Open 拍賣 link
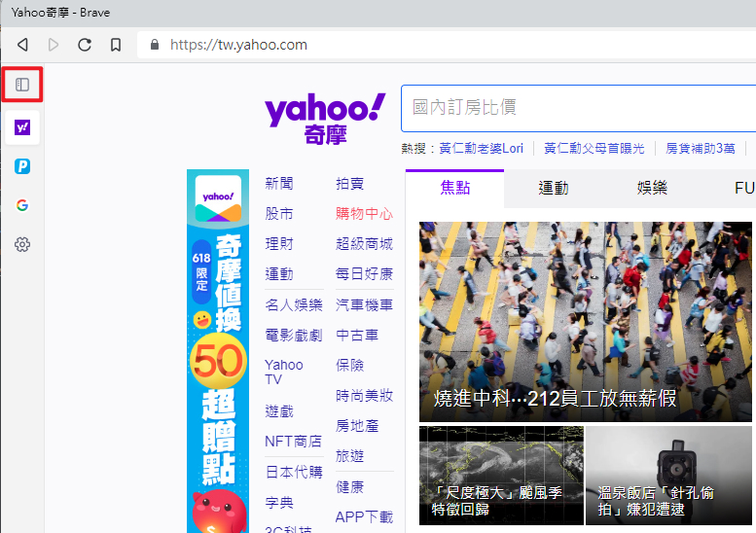 click(349, 184)
